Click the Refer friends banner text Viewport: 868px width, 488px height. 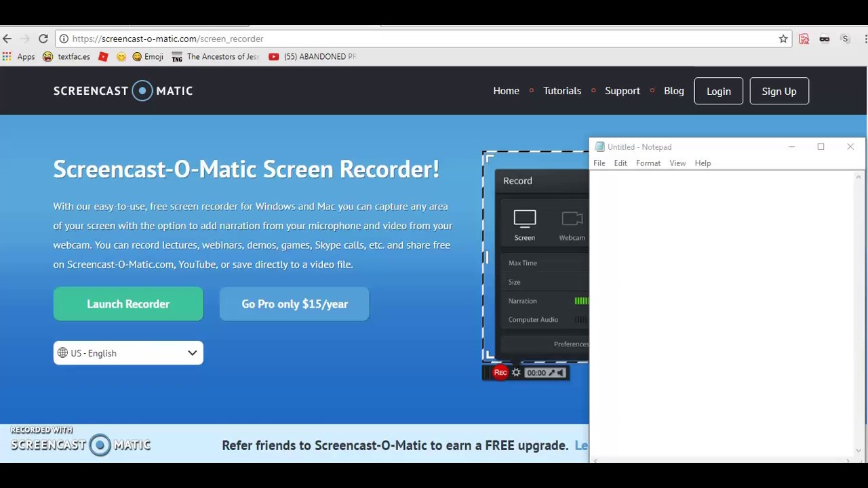395,445
